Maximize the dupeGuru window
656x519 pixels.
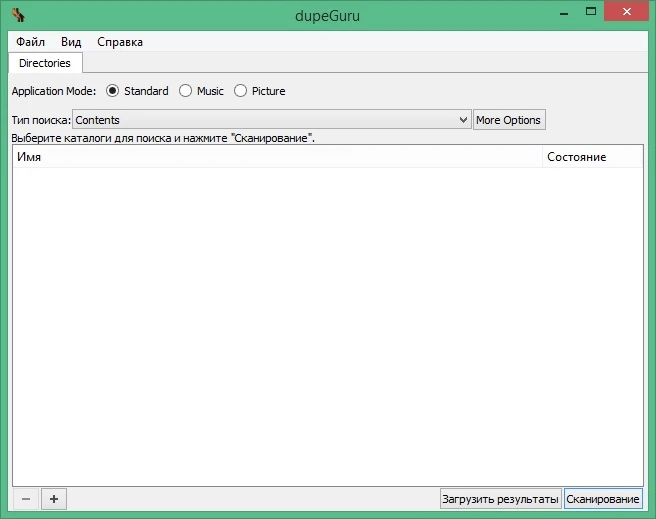[591, 12]
